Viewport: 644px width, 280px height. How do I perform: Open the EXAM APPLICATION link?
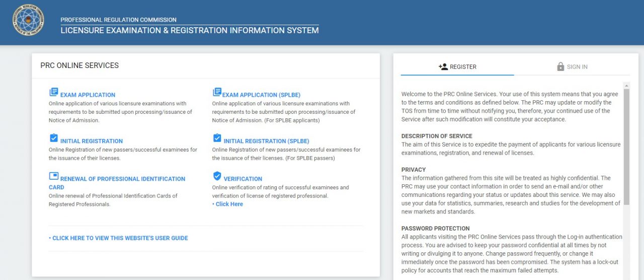[x=88, y=95]
